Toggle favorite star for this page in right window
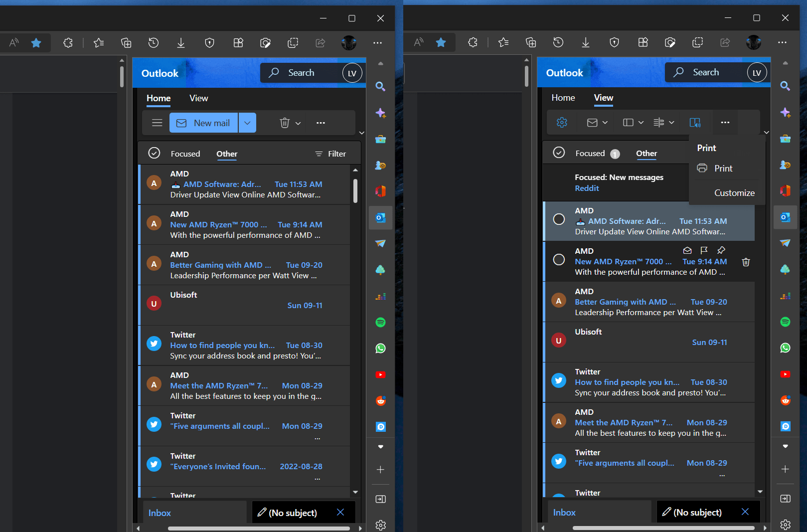This screenshot has height=532, width=807. click(441, 43)
